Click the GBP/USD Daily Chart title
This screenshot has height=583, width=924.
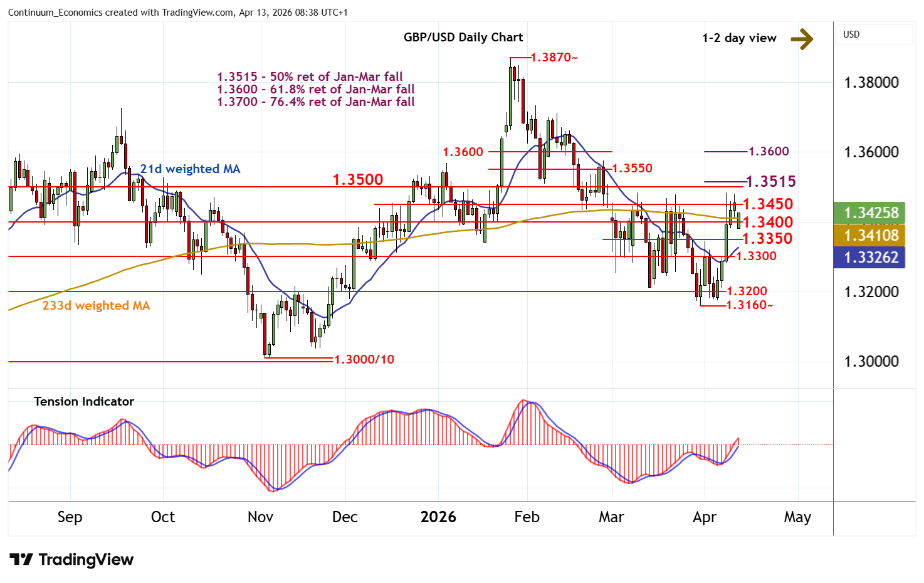463,38
